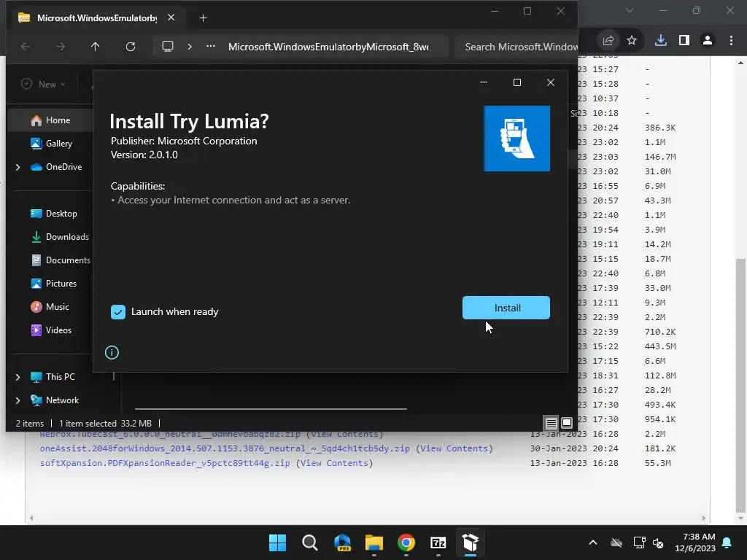Open OneDrive in the navigation pane

[x=56, y=167]
